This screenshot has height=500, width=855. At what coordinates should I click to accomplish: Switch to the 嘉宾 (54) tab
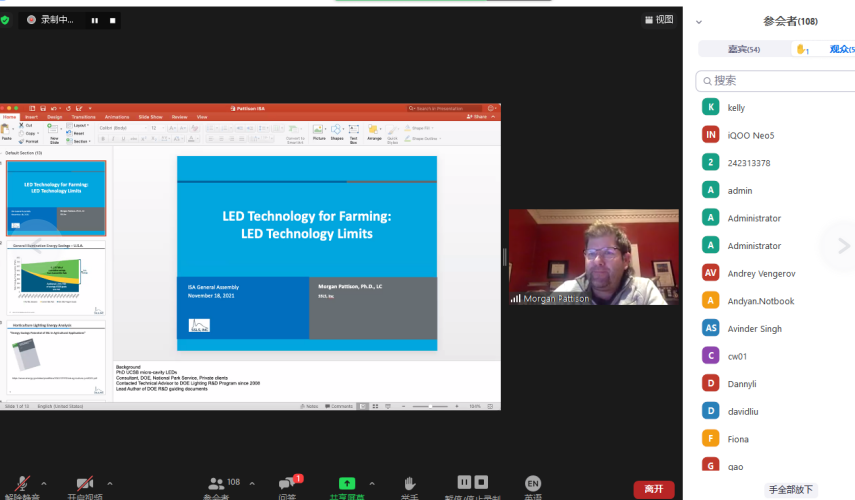[x=743, y=49]
